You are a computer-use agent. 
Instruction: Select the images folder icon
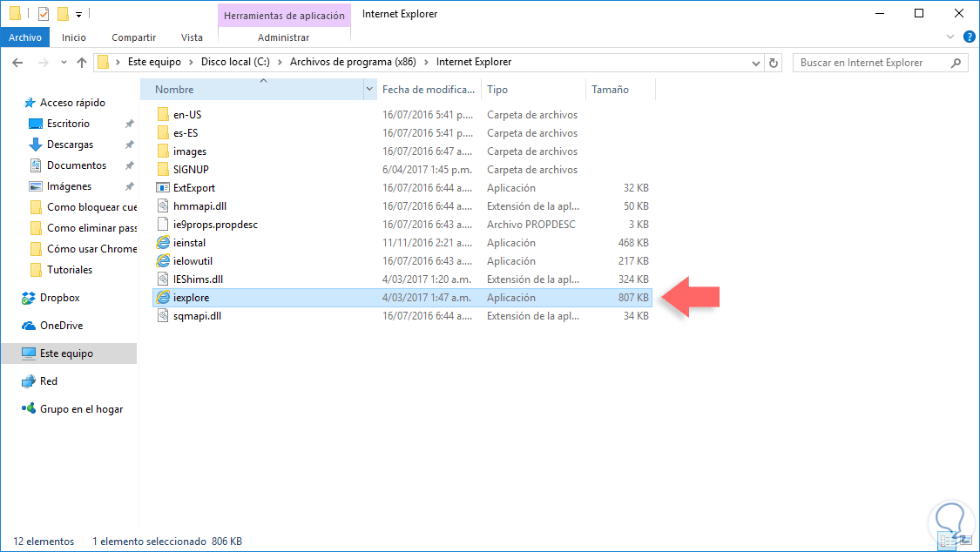pyautogui.click(x=163, y=151)
